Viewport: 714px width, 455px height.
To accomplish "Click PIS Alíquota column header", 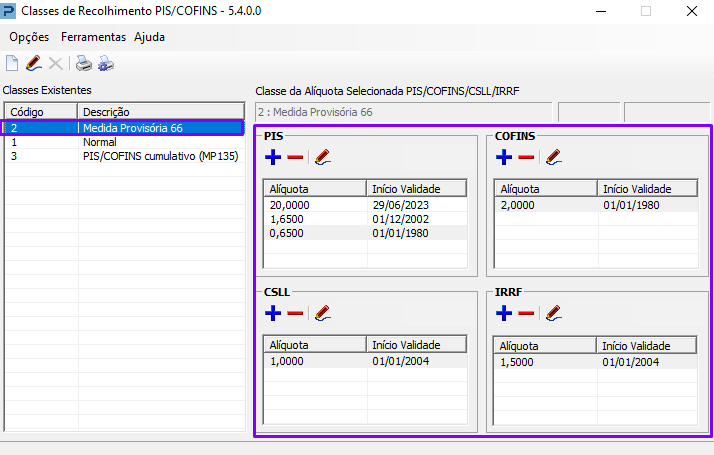I will 315,189.
